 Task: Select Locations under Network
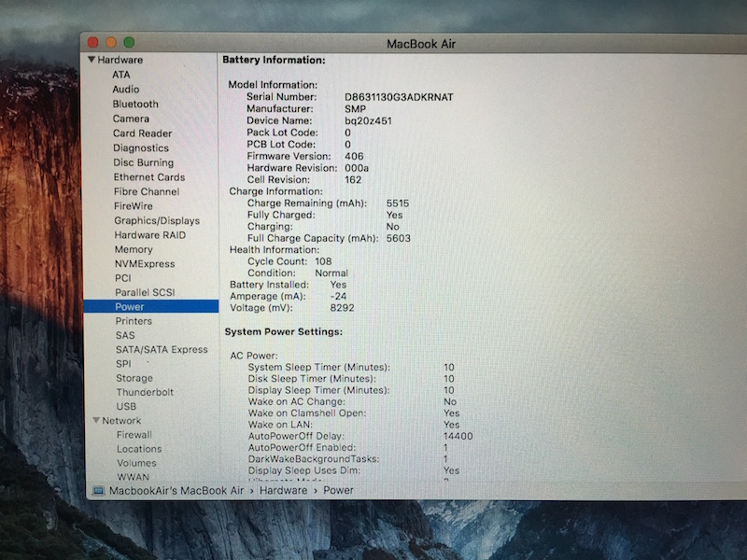(x=139, y=449)
